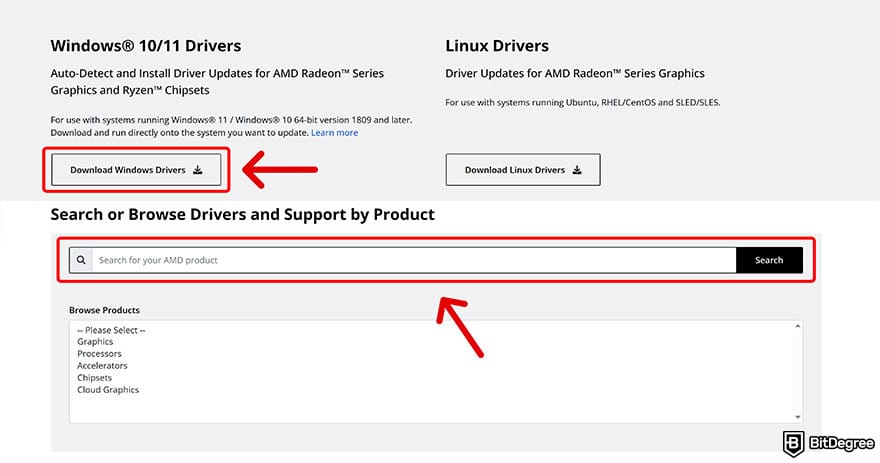
Task: Focus the Search for your AMD product field
Action: pyautogui.click(x=414, y=260)
